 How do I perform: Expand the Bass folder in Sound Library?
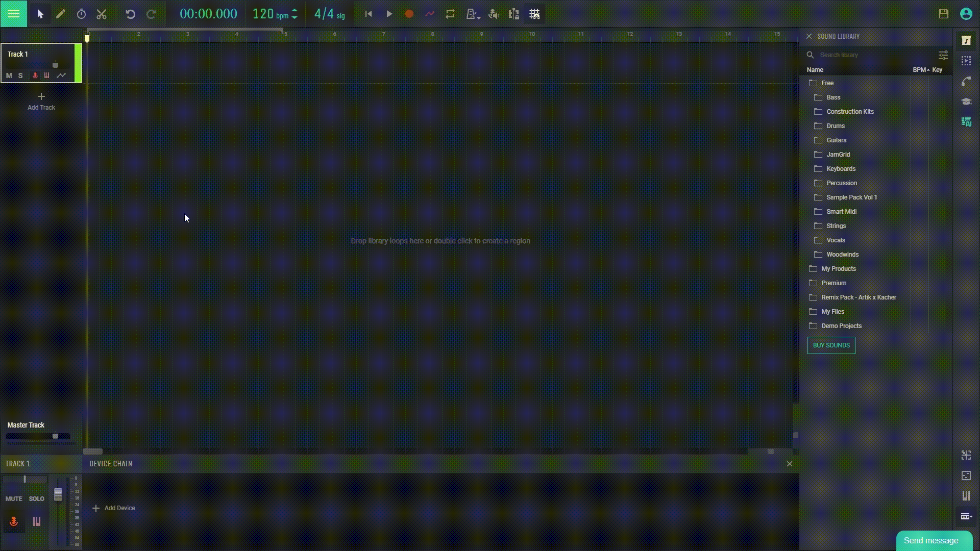834,97
